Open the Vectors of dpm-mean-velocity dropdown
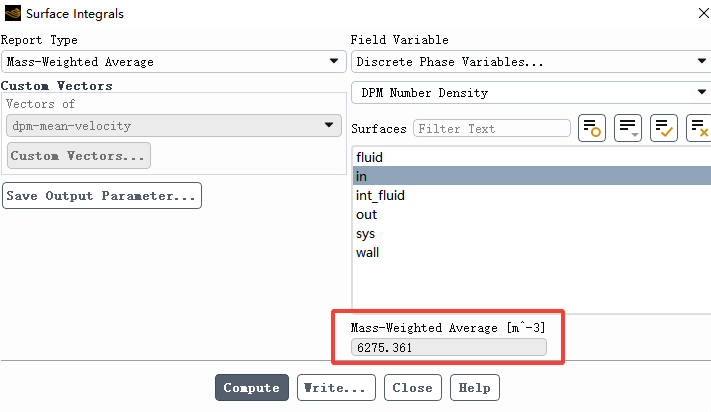 (x=174, y=126)
